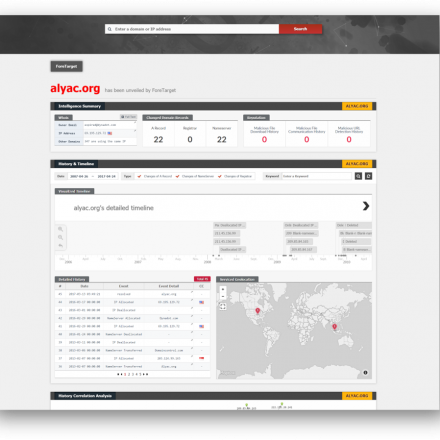Click the domain or IP address search field

192,29
